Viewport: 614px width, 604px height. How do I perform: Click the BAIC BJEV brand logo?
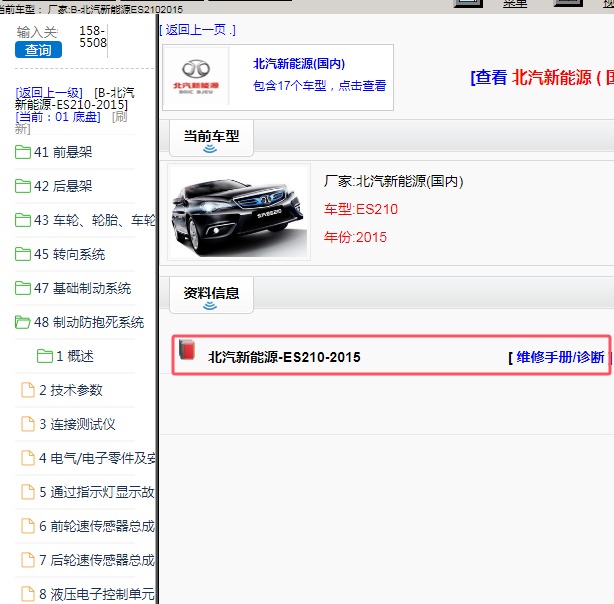pyautogui.click(x=196, y=77)
